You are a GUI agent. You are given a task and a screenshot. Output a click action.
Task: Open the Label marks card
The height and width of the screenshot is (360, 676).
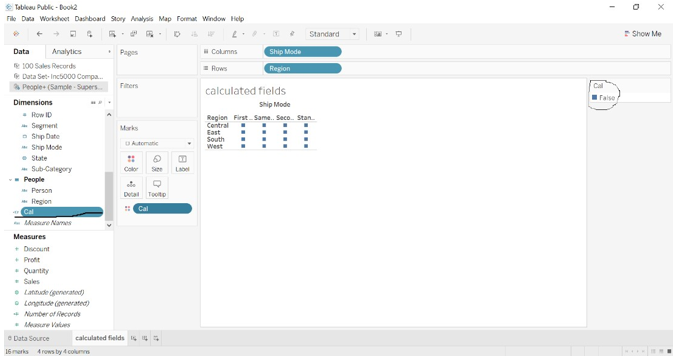point(182,163)
